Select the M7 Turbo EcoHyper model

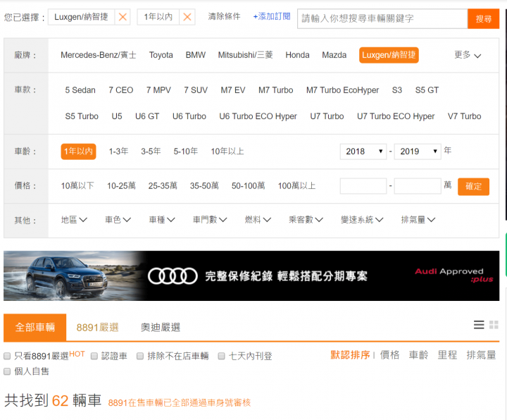point(342,90)
